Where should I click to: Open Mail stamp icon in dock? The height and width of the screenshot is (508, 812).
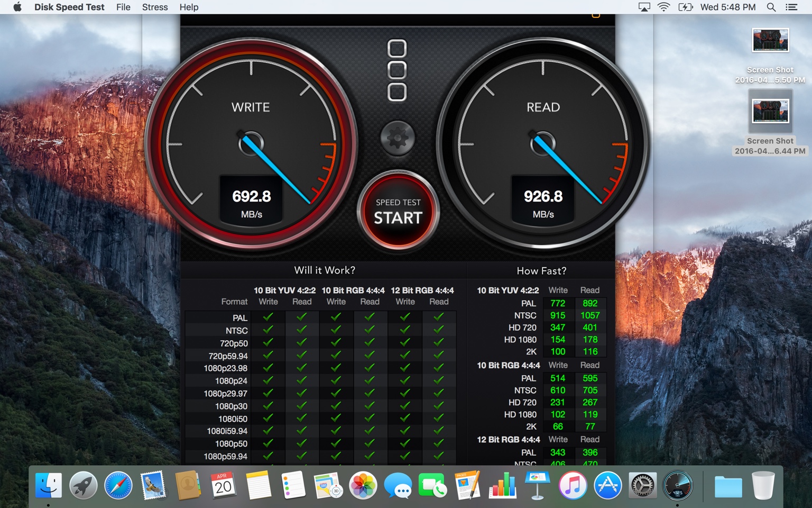[x=153, y=485]
